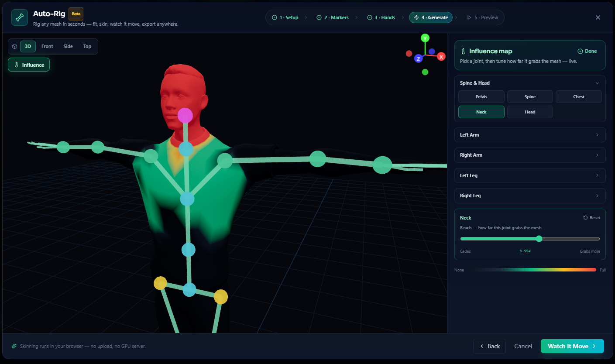Click the 'Cedes' slider label

pyautogui.click(x=465, y=251)
